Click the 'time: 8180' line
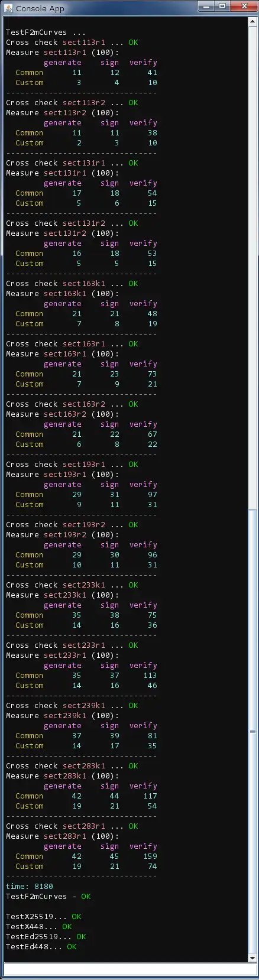 30,887
